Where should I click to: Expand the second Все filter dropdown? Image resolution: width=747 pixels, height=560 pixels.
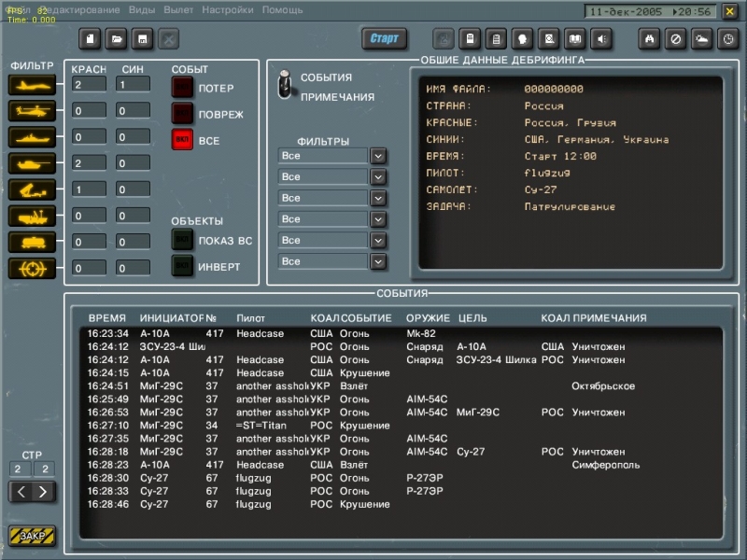click(378, 177)
